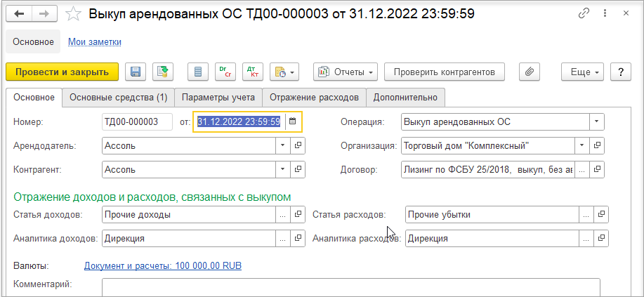Open Документ и расчеты currency link
644x297 pixels.
tap(163, 266)
